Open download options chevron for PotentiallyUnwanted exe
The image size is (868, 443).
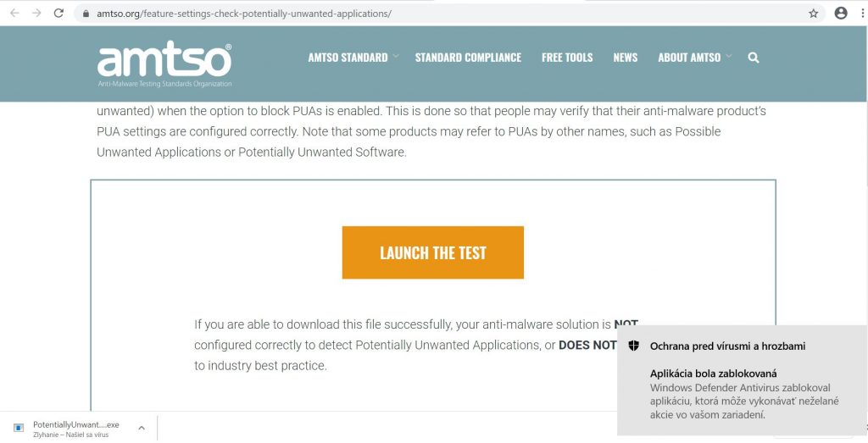click(142, 428)
